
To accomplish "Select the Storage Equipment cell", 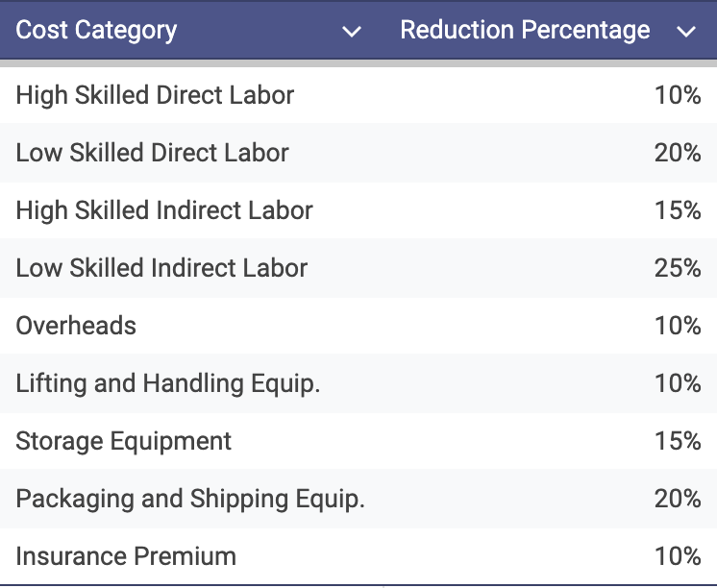I will pyautogui.click(x=124, y=441).
